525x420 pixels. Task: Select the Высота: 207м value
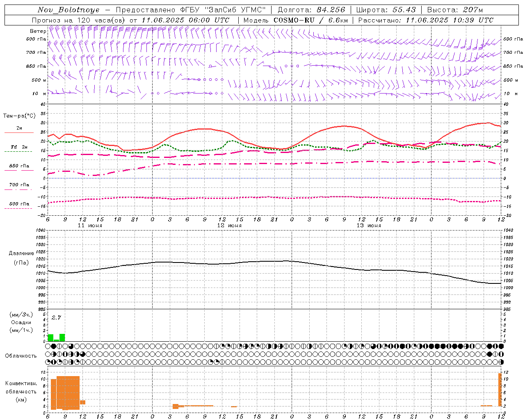pos(455,10)
